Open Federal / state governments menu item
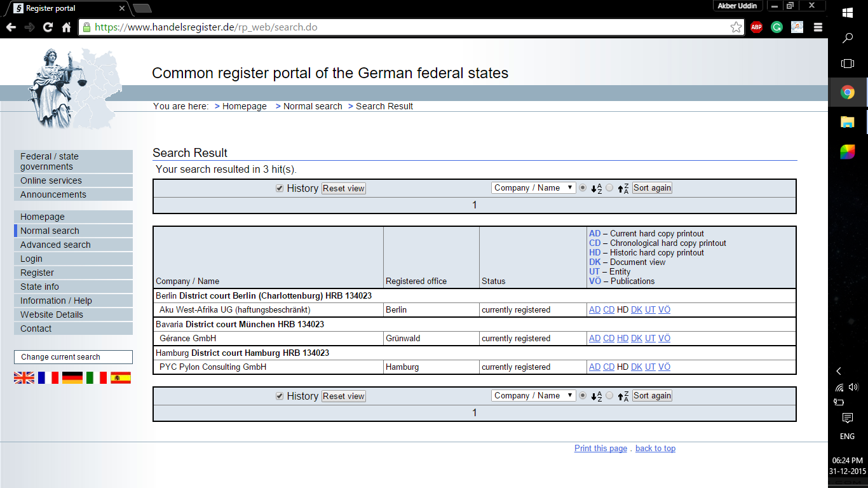 [x=73, y=161]
